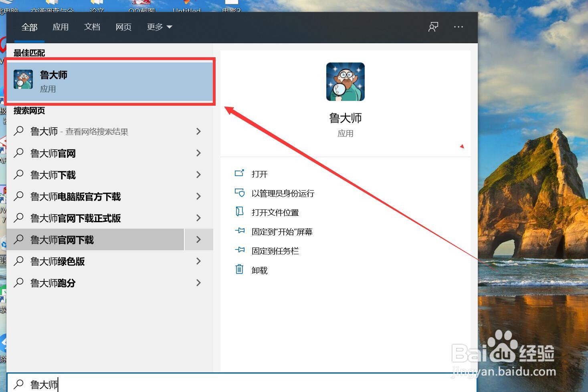Viewport: 588px width, 392px height.
Task: Click the trash icon beside 卸载
Action: (239, 269)
